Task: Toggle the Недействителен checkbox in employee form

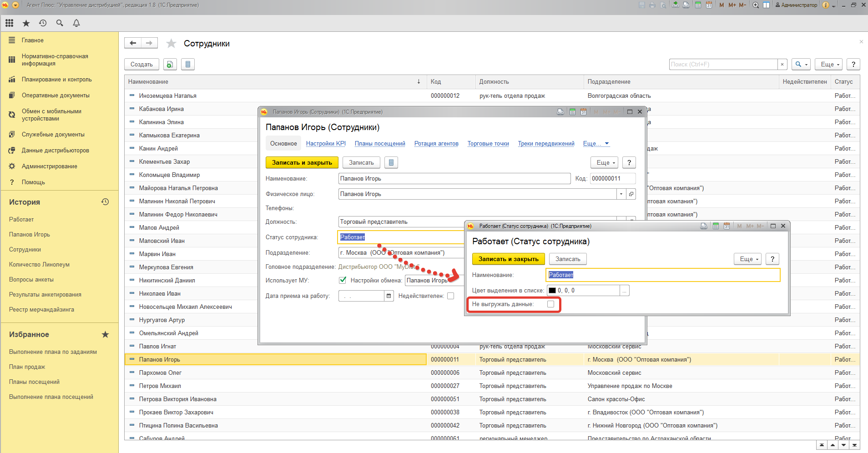Action: (450, 296)
